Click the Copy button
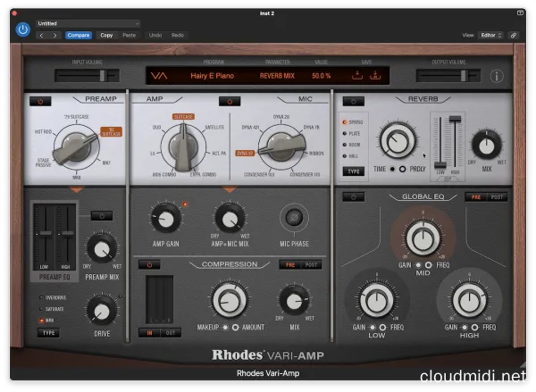 106,35
